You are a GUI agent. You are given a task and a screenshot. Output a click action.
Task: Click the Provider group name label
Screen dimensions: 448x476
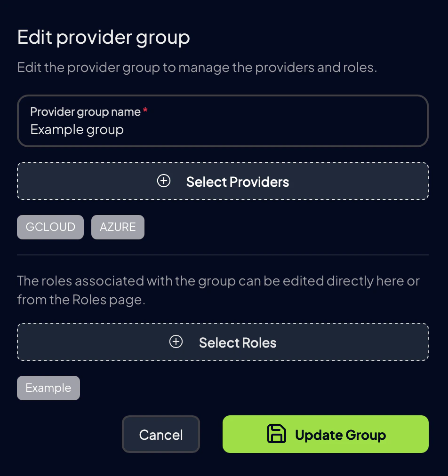point(85,111)
